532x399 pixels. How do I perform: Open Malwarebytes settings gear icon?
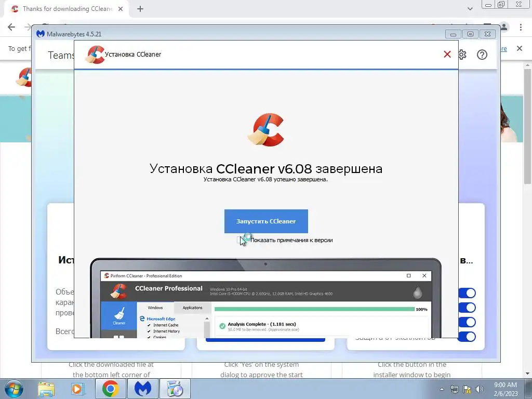pos(462,55)
